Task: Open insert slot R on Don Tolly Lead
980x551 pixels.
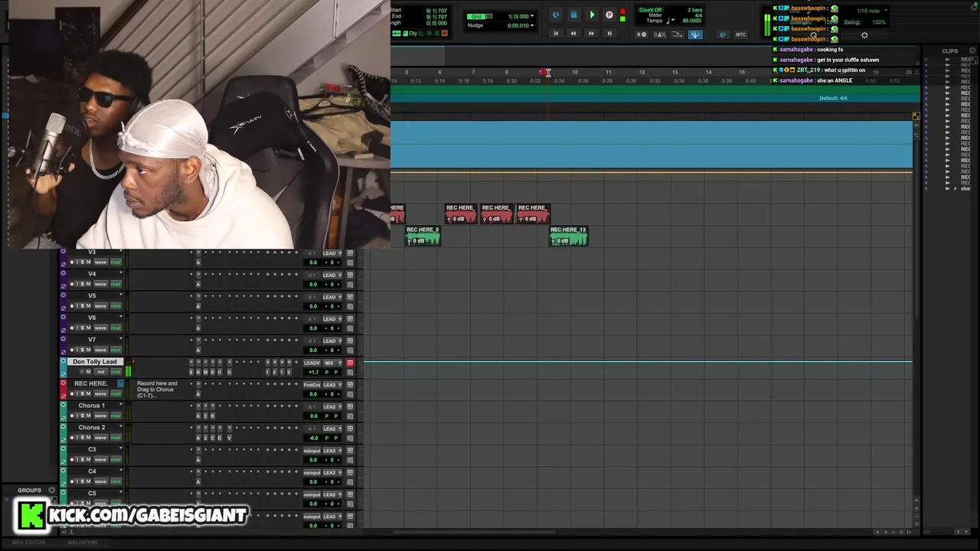Action: pos(198,372)
